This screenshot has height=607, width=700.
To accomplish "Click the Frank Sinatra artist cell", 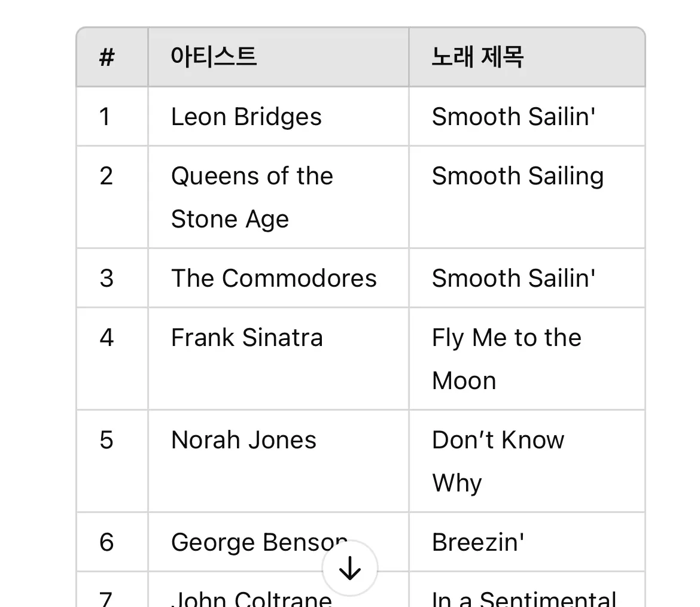I will (x=247, y=338).
